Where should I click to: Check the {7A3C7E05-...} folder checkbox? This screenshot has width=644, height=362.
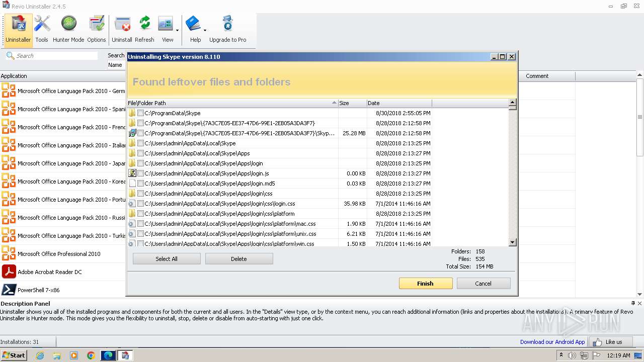tap(140, 123)
